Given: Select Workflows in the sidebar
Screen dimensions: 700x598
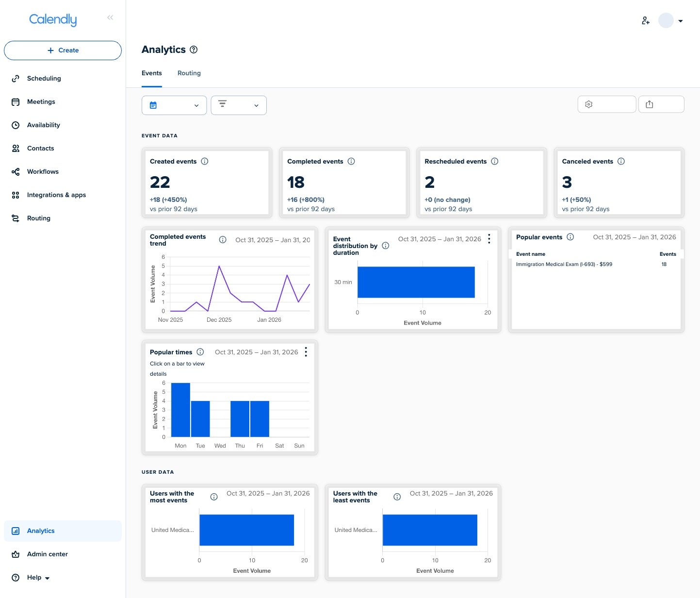Looking at the screenshot, I should click(x=15, y=171).
